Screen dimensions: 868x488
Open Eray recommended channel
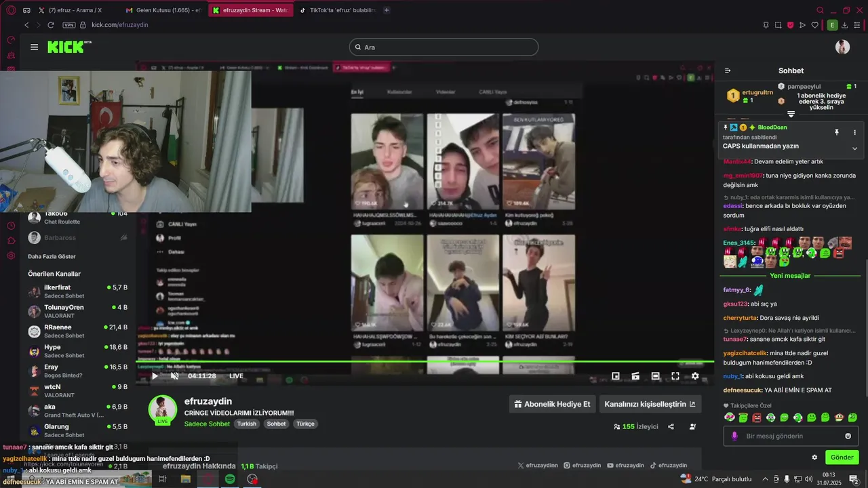pyautogui.click(x=77, y=371)
